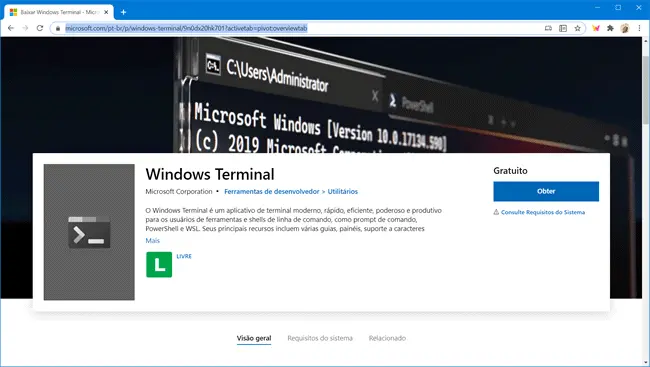Click the green L rating badge
Image resolution: width=650 pixels, height=367 pixels.
[159, 265]
